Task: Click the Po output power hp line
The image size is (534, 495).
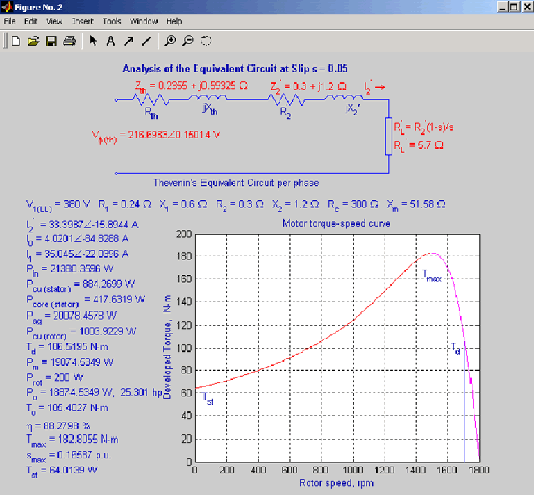Action: pos(95,393)
